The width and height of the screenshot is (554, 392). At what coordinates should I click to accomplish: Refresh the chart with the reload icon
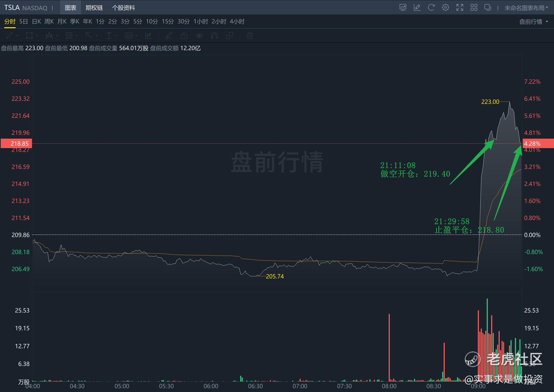[431, 8]
